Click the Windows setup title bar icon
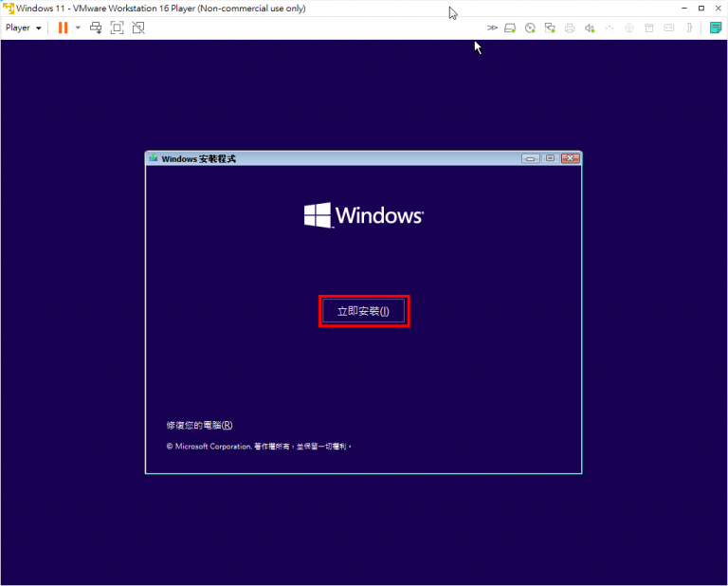Viewport: 728px width, 586px height. point(154,158)
